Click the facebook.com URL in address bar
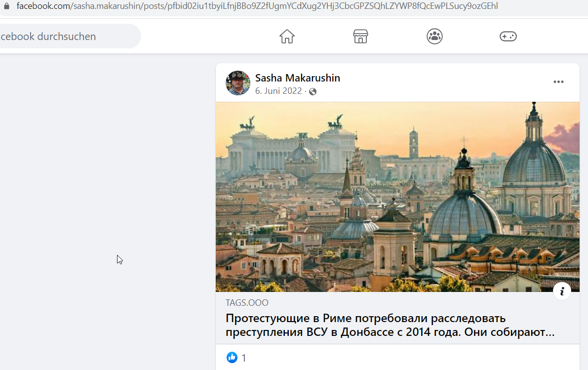 click(257, 6)
